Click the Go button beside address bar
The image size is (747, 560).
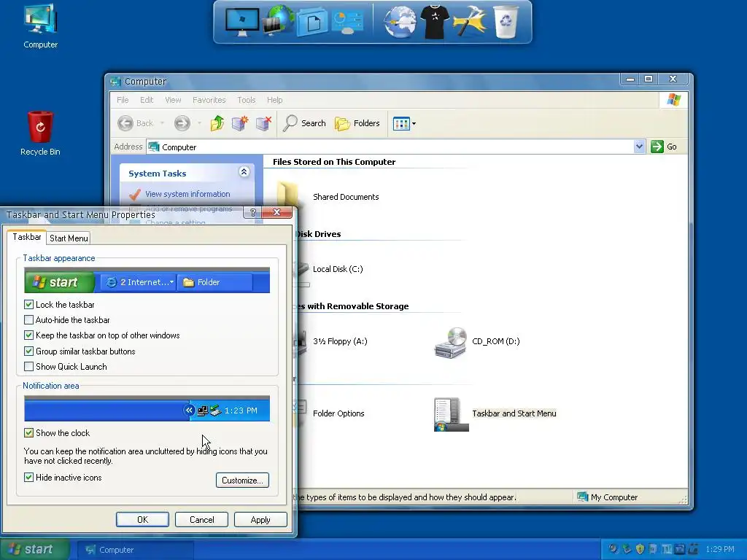coord(664,147)
